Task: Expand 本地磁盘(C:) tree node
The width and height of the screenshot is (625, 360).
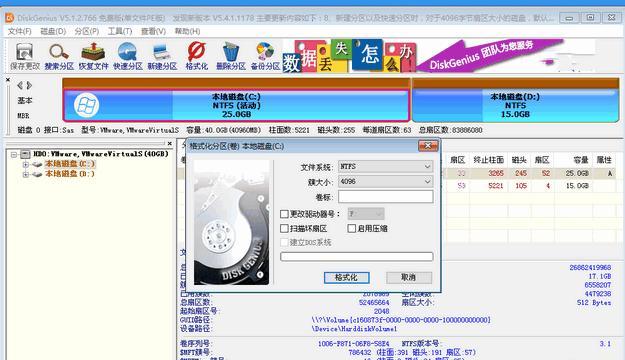Action: (x=26, y=164)
